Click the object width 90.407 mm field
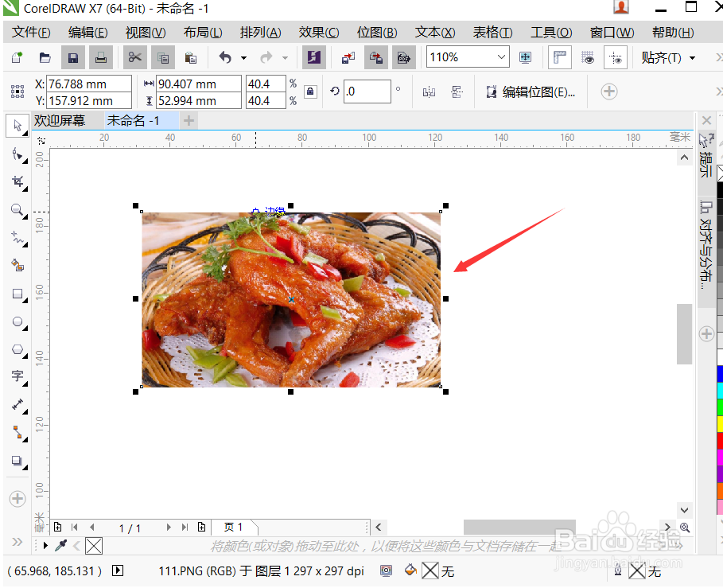The image size is (723, 588). click(x=198, y=84)
